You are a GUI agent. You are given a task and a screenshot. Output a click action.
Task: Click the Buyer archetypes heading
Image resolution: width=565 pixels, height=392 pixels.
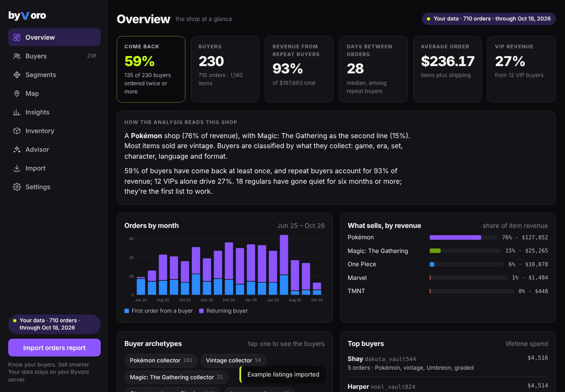click(153, 344)
